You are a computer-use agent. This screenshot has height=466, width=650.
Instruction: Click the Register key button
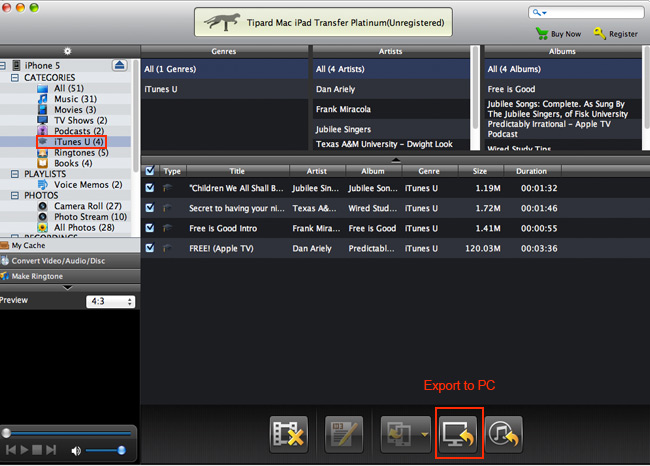click(615, 34)
